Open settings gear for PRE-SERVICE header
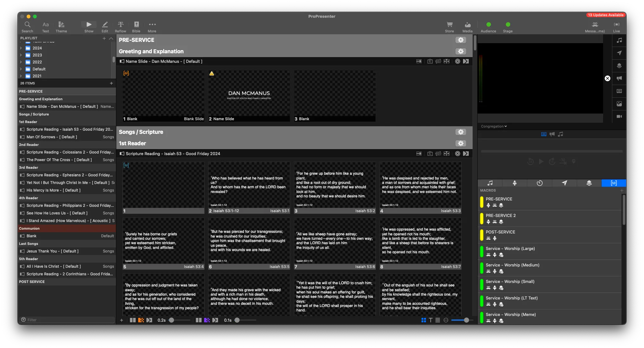The height and width of the screenshot is (348, 644). pyautogui.click(x=460, y=40)
